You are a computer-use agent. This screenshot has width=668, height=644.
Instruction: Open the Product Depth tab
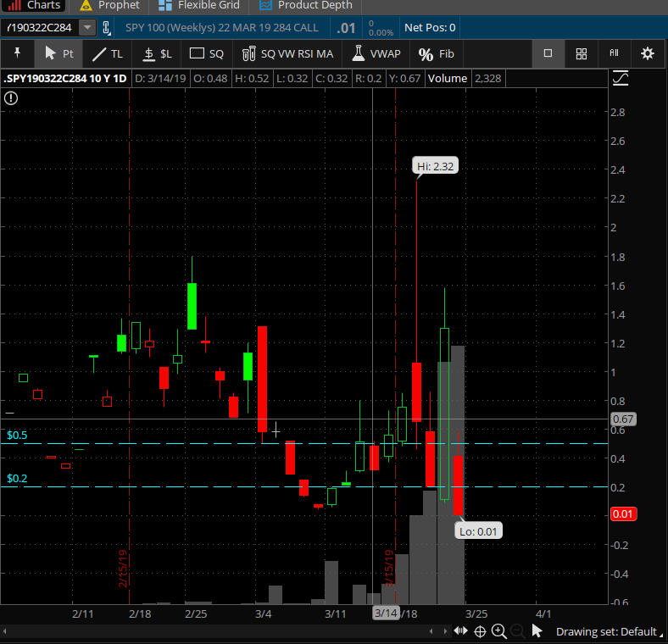(x=305, y=5)
